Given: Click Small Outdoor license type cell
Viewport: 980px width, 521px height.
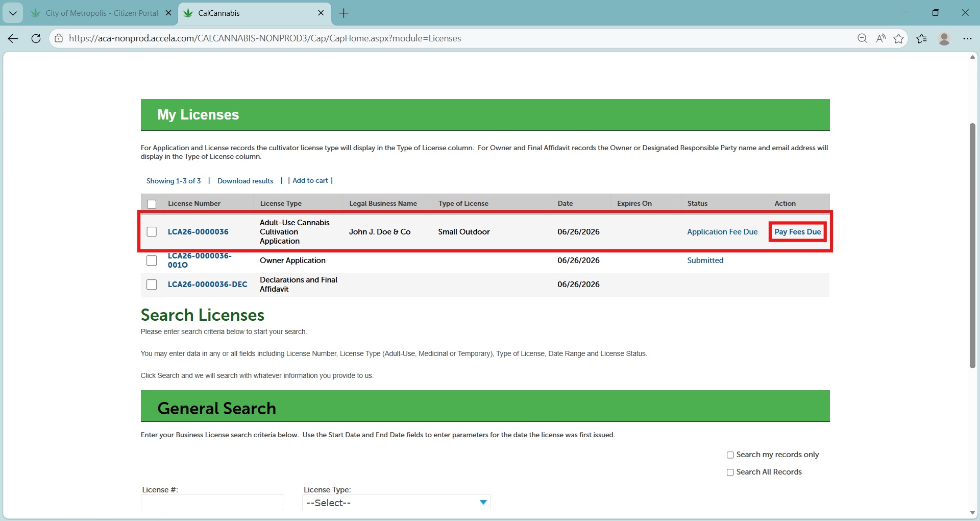Looking at the screenshot, I should tap(464, 232).
